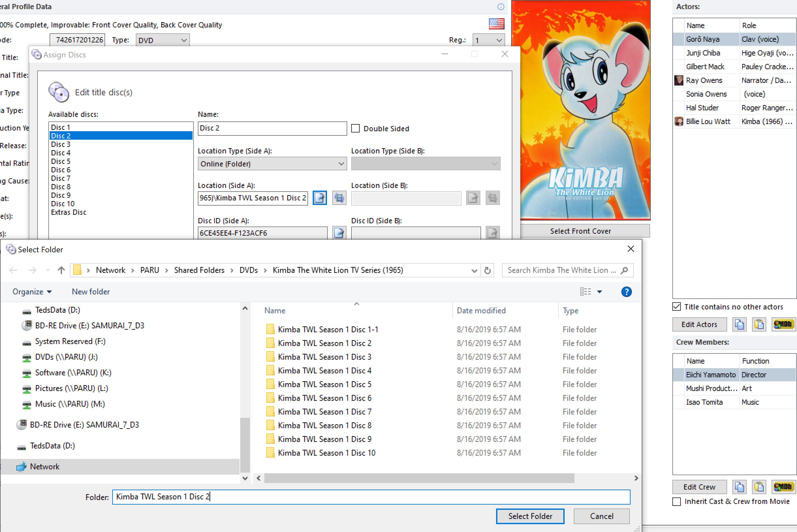This screenshot has height=532, width=797.
Task: Click the search magnifier icon in search box
Action: pos(624,271)
